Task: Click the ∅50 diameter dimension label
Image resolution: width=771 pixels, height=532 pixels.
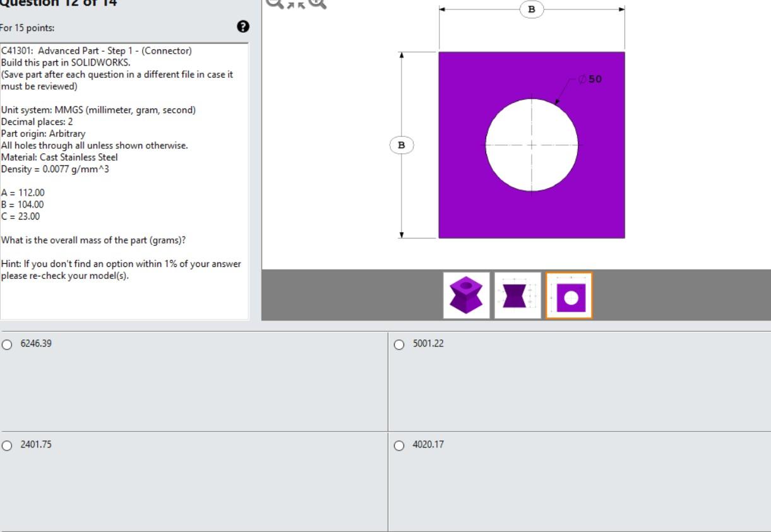Action: coord(590,79)
